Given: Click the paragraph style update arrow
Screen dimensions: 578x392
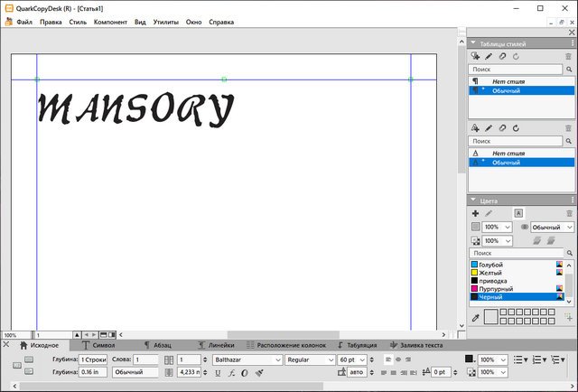Looking at the screenshot, I should (516, 56).
